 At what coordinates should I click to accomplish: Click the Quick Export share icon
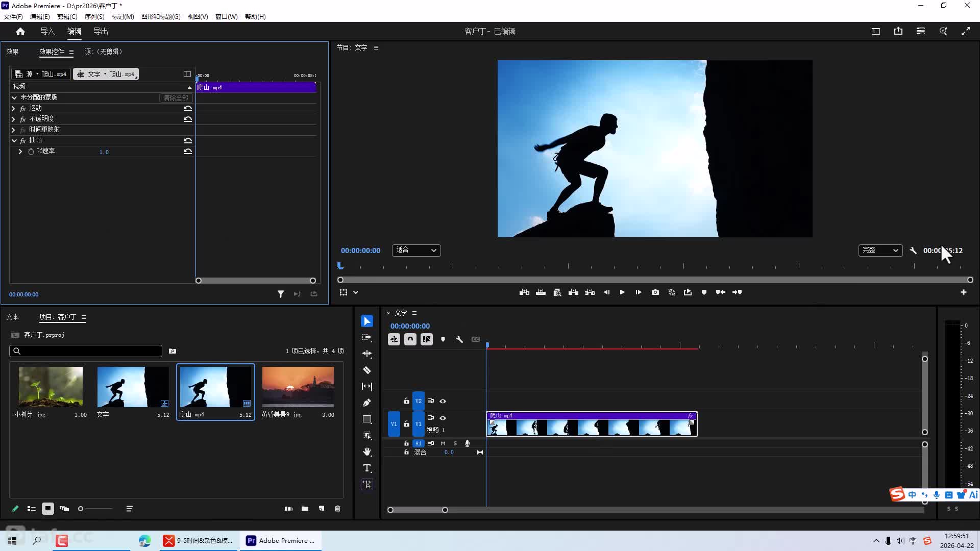pyautogui.click(x=898, y=31)
